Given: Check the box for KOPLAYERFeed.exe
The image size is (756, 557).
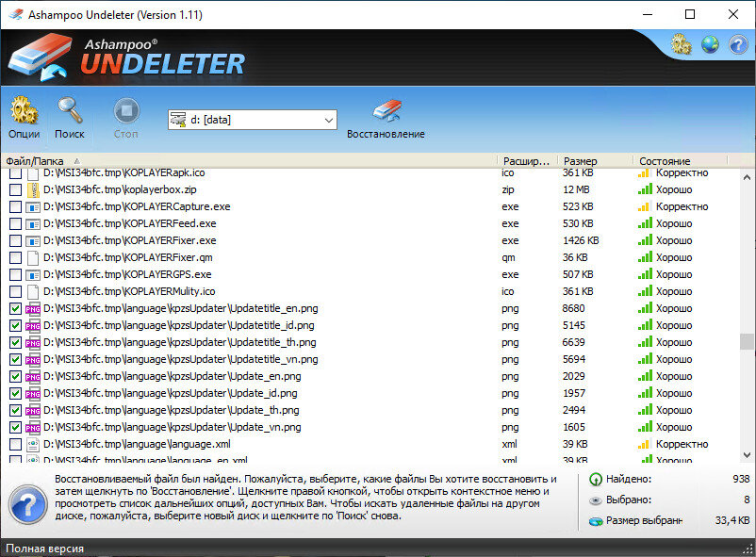Looking at the screenshot, I should [x=15, y=223].
